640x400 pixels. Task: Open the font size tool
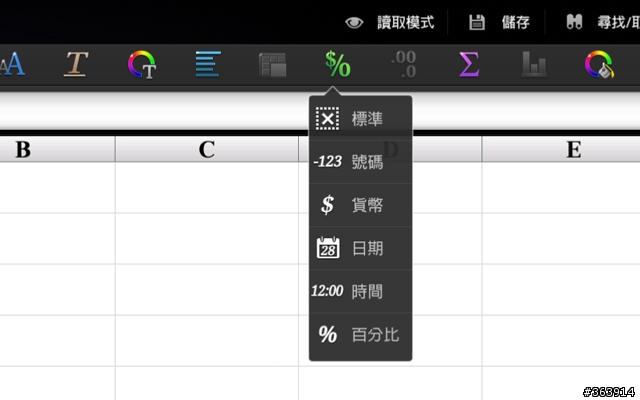[12, 64]
